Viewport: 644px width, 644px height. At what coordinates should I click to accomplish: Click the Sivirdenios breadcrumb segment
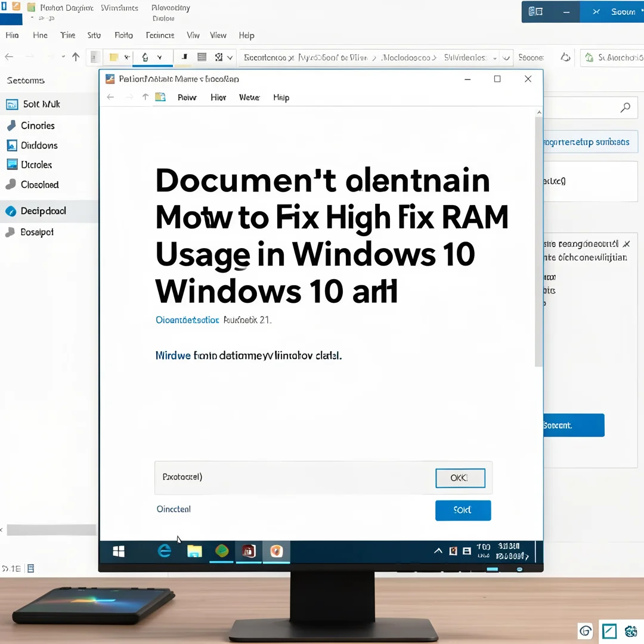click(x=465, y=57)
